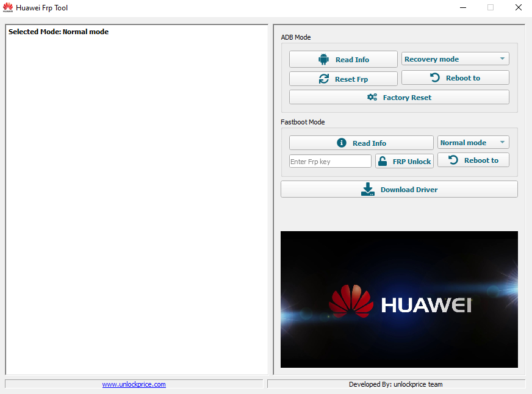
Task: Click the info circle icon in Fastboot Mode
Action: 342,143
